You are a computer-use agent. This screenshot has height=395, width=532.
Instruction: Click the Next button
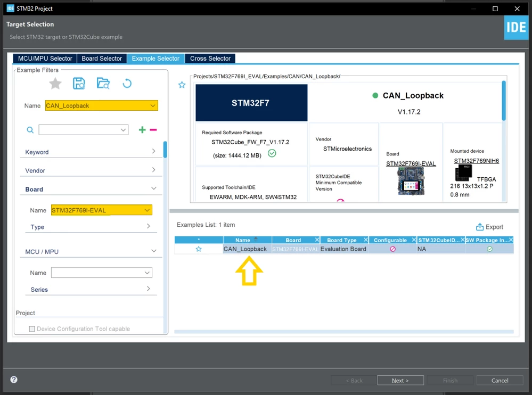point(400,381)
